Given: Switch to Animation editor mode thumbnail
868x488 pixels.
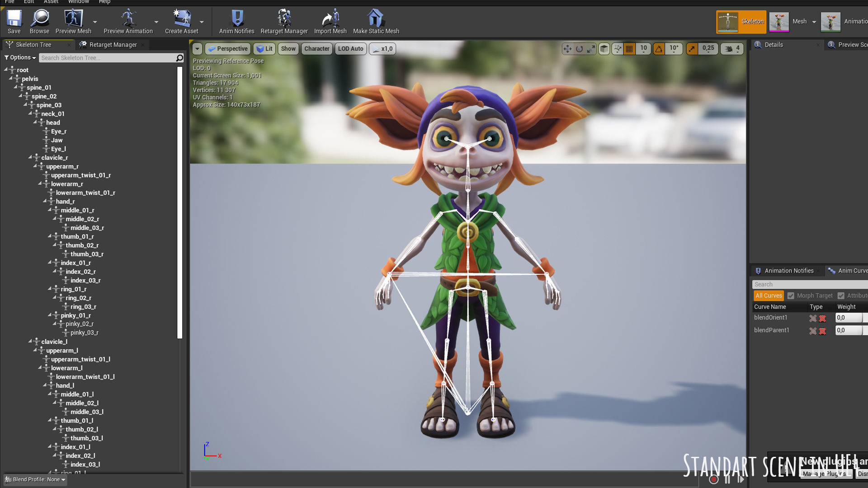Looking at the screenshot, I should (x=830, y=22).
